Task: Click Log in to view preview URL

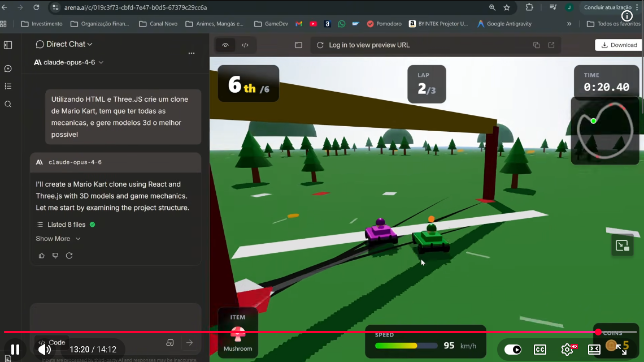Action: (x=369, y=45)
